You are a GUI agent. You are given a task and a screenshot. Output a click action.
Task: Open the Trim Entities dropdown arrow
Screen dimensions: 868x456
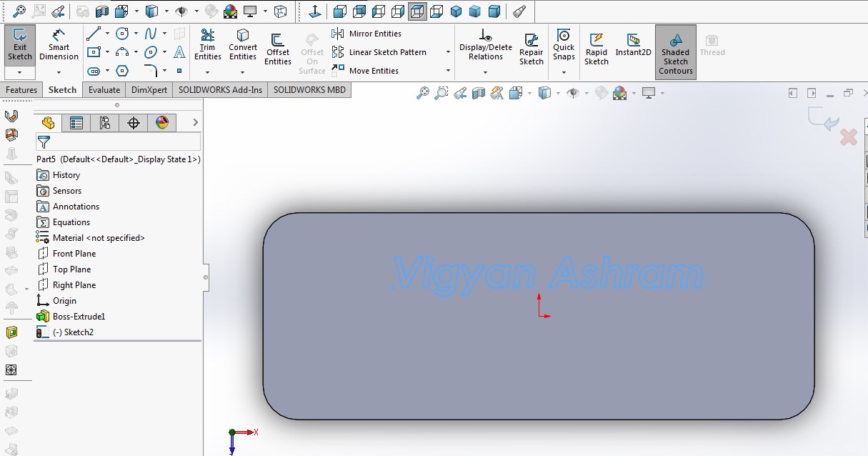pyautogui.click(x=208, y=73)
